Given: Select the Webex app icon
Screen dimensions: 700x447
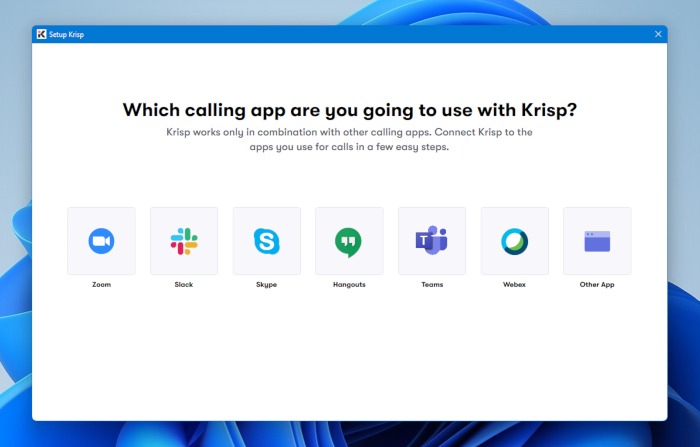Looking at the screenshot, I should (x=515, y=241).
